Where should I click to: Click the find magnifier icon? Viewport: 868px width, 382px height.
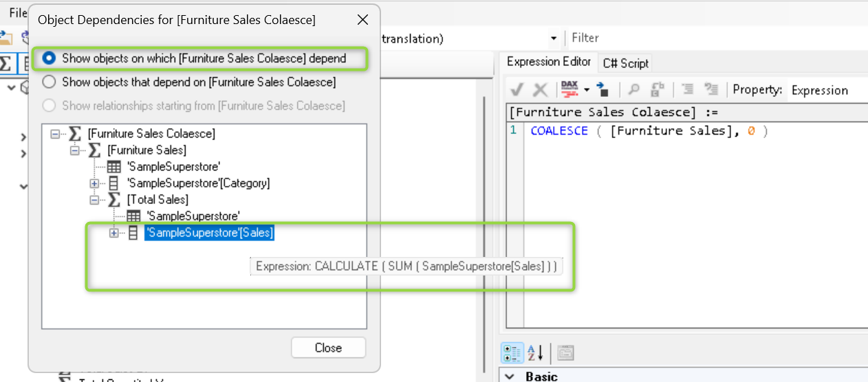click(x=634, y=89)
